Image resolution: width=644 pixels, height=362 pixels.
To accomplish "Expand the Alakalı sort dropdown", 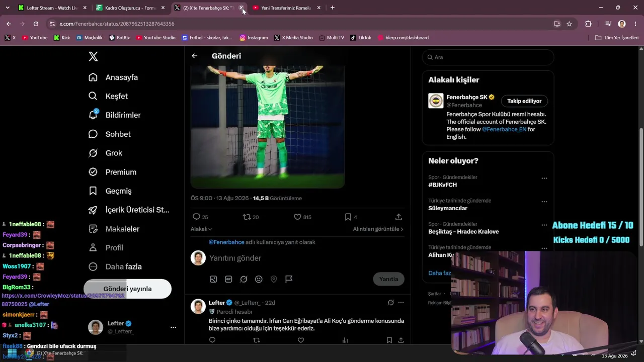I will (x=201, y=229).
